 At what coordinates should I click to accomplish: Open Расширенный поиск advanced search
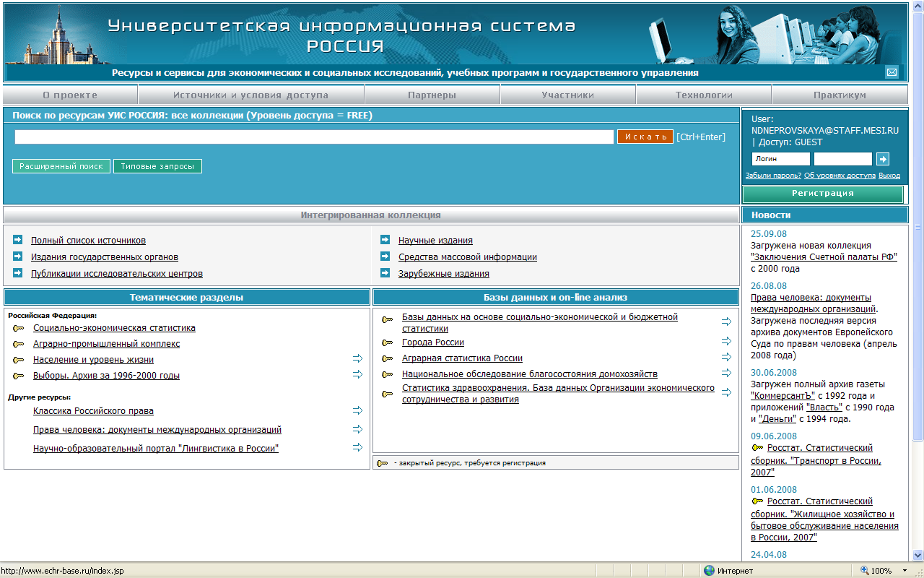pyautogui.click(x=61, y=166)
